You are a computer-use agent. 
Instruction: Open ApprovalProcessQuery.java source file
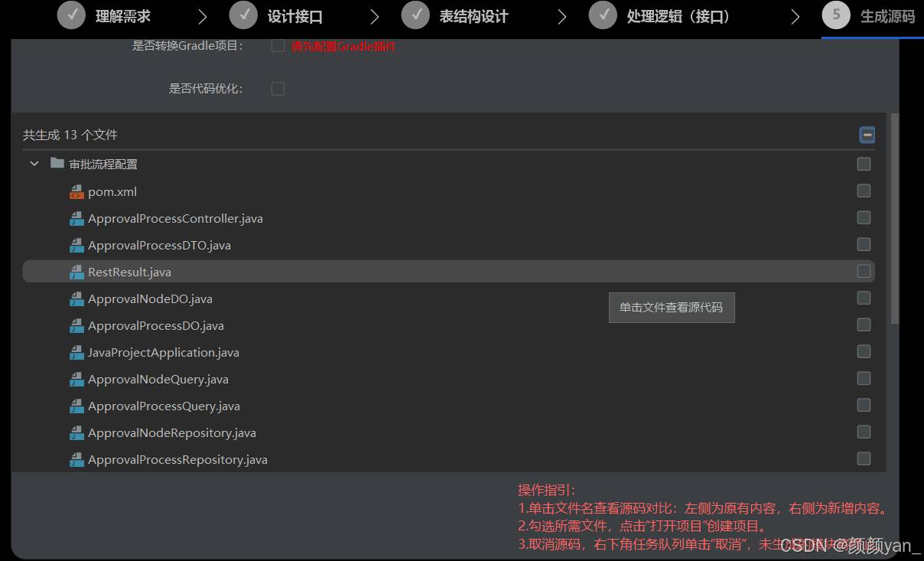[x=164, y=406]
